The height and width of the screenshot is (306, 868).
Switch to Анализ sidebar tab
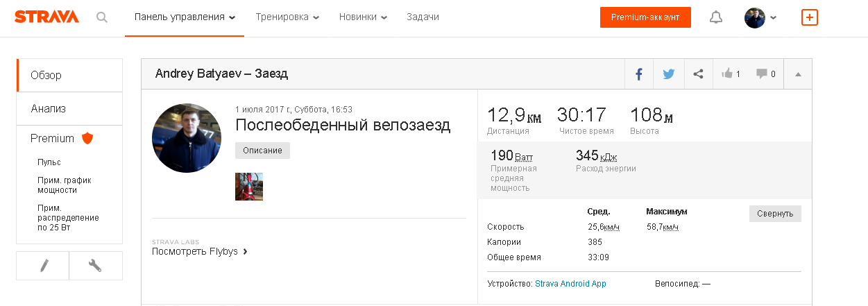(49, 108)
